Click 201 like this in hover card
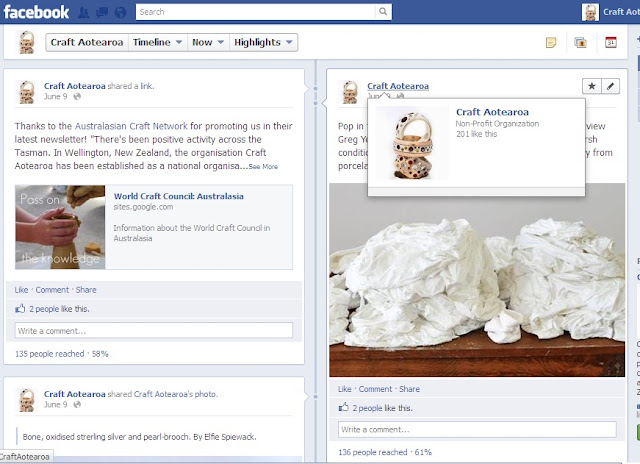 click(x=477, y=134)
